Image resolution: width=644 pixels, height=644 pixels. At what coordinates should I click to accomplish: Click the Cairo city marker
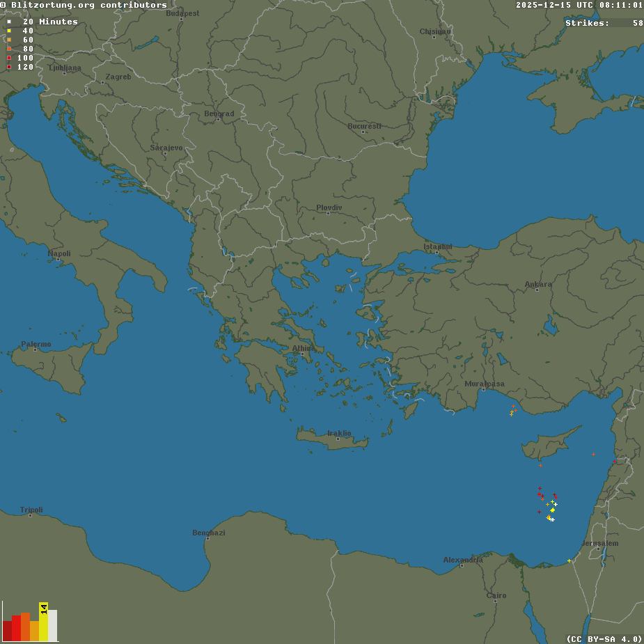coord(495,601)
